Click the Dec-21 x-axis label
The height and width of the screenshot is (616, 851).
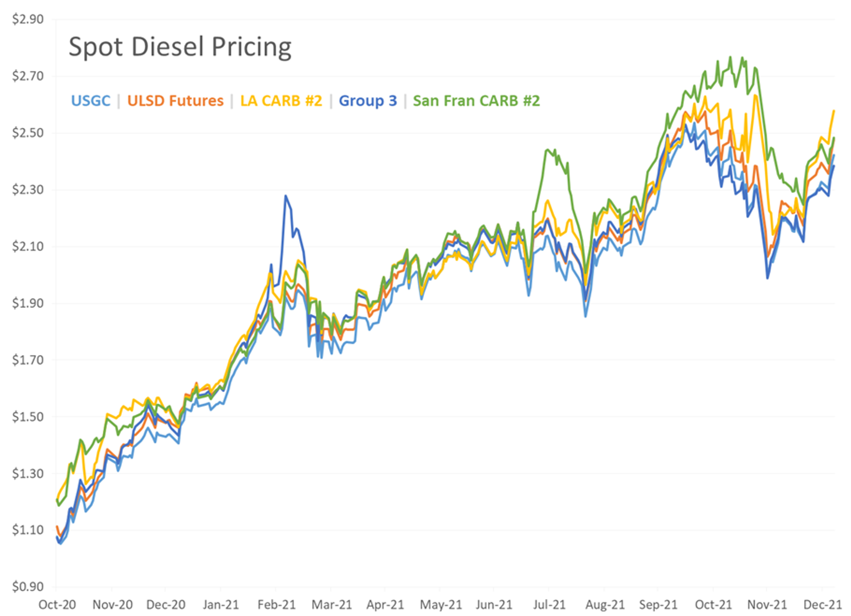pyautogui.click(x=822, y=604)
